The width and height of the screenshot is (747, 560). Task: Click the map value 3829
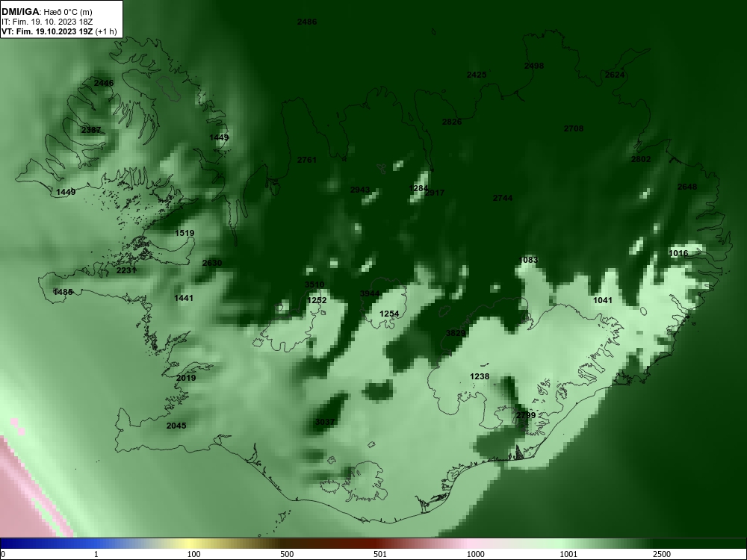coord(456,333)
